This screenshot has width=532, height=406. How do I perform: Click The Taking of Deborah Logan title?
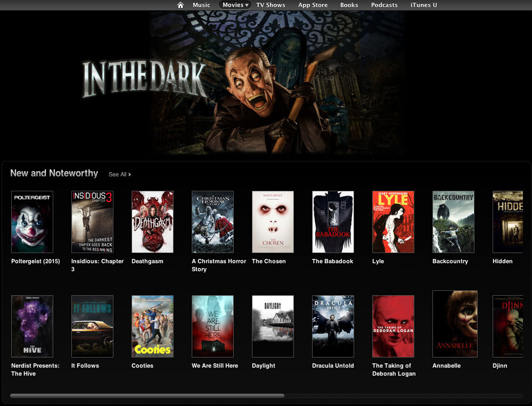(x=394, y=370)
